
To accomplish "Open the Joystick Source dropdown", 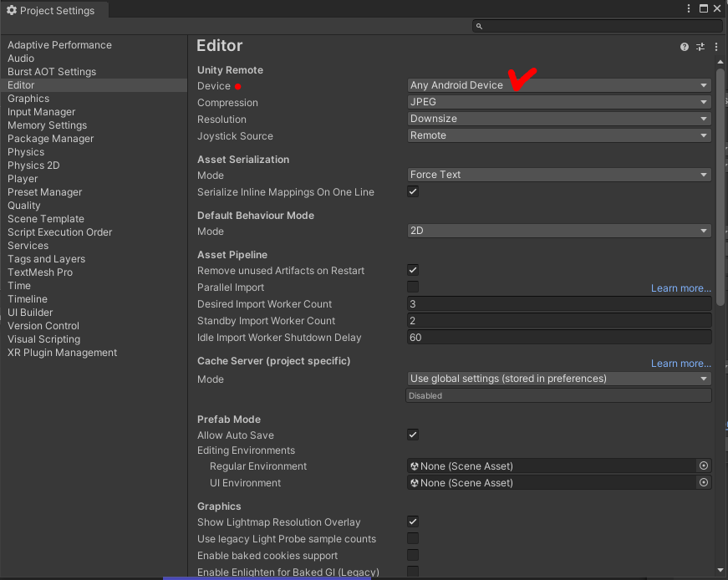I will click(x=559, y=135).
